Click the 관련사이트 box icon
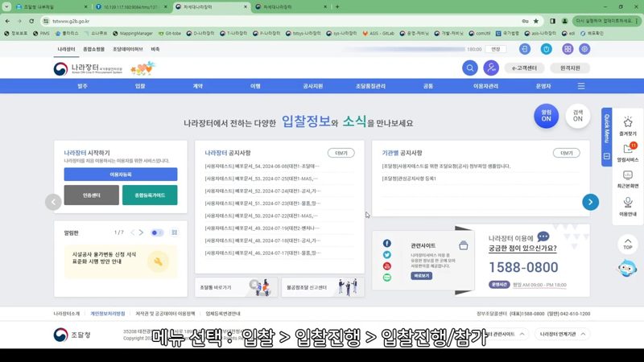 point(464,245)
